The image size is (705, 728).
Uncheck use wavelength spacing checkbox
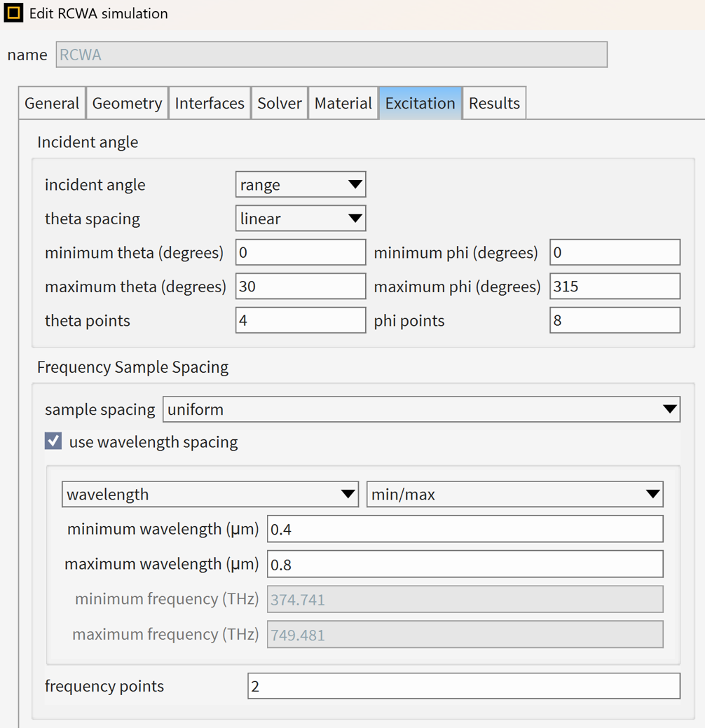(53, 441)
